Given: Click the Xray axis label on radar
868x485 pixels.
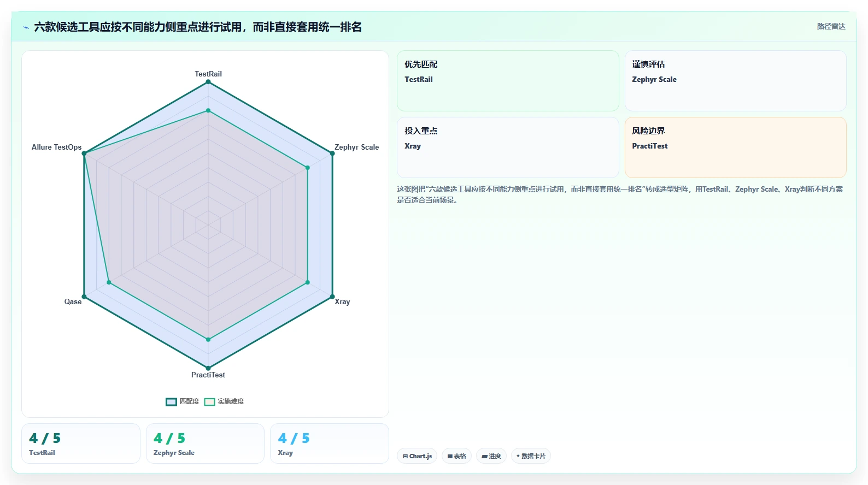Looking at the screenshot, I should coord(342,301).
